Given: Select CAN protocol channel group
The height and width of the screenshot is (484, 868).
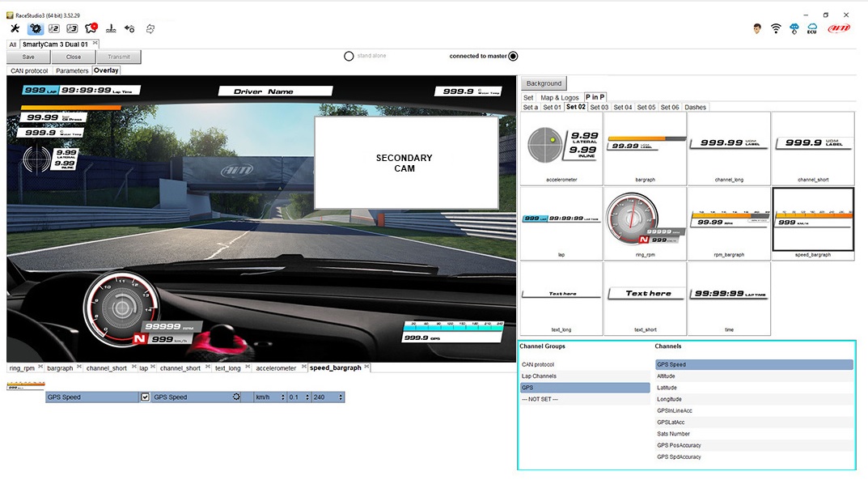Looking at the screenshot, I should [585, 364].
